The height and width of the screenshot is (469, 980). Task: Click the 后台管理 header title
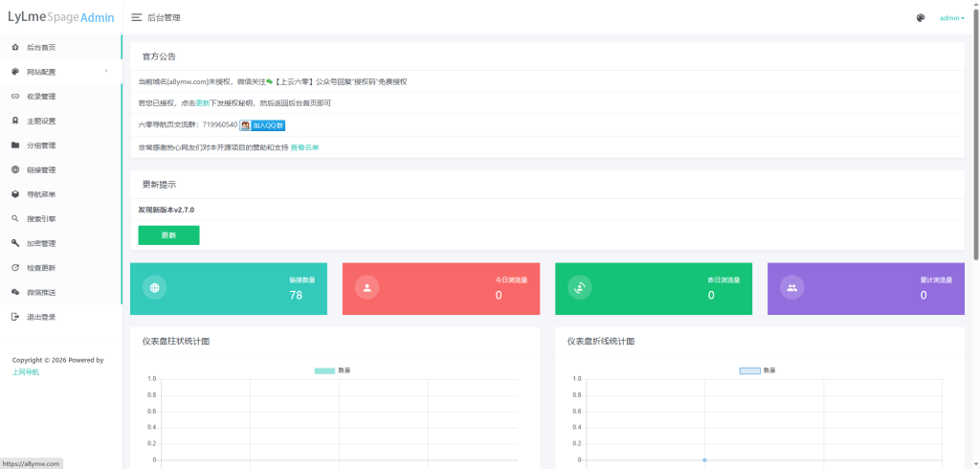[x=164, y=18]
